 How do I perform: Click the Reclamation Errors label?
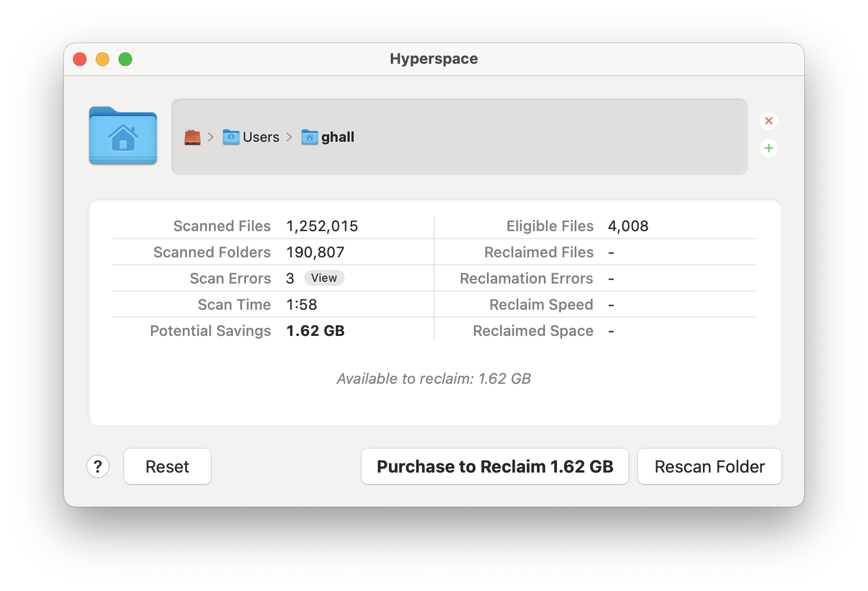(x=527, y=278)
